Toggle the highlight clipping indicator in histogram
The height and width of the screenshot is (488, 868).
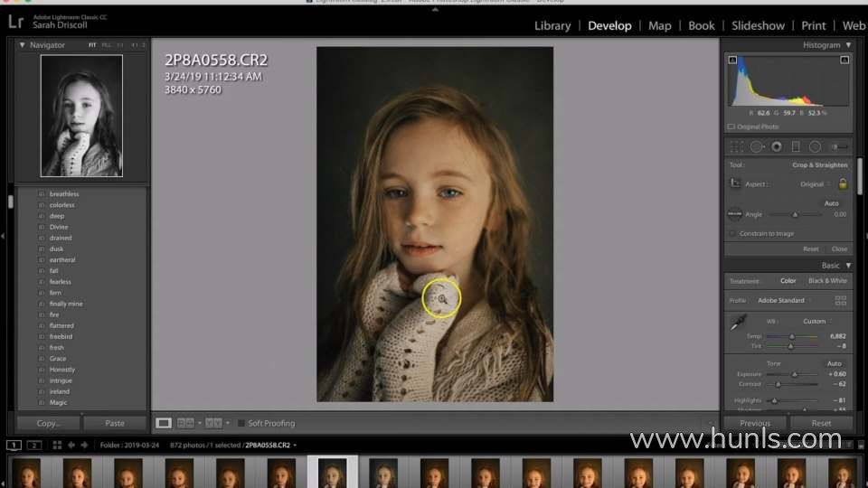(844, 60)
